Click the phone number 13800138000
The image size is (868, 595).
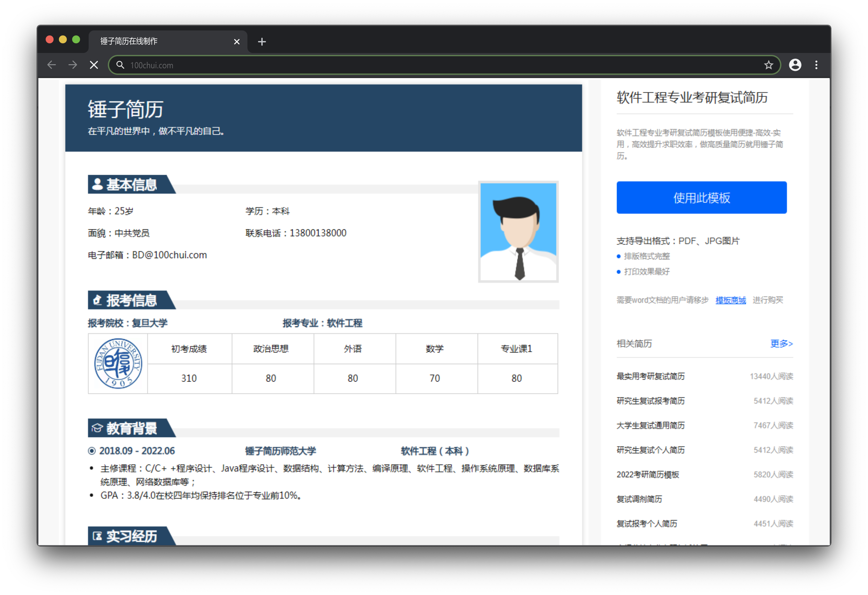coord(318,233)
